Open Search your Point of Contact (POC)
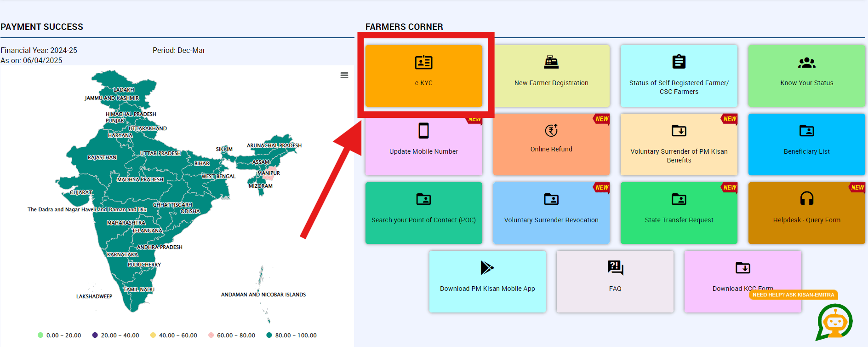 423,220
